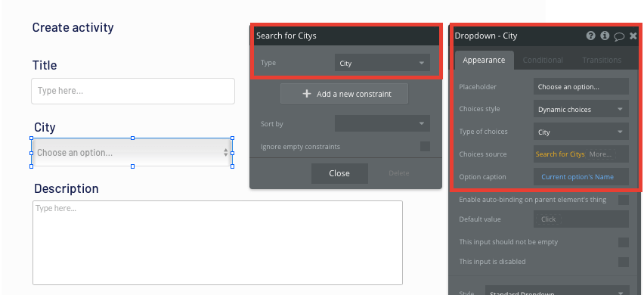Close the Dropdown - City property panel
The image size is (644, 295).
[633, 36]
